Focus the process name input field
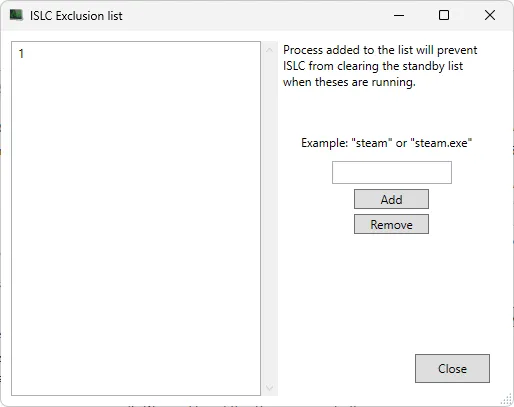Viewport: 514px width, 407px height. click(x=392, y=172)
